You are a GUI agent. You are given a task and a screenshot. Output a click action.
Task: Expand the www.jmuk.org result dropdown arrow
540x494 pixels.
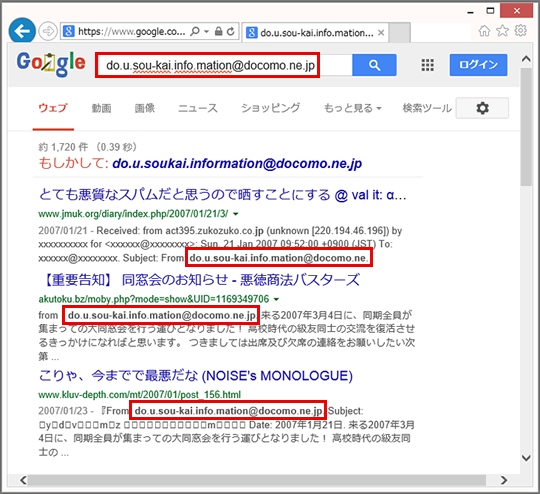tap(236, 214)
